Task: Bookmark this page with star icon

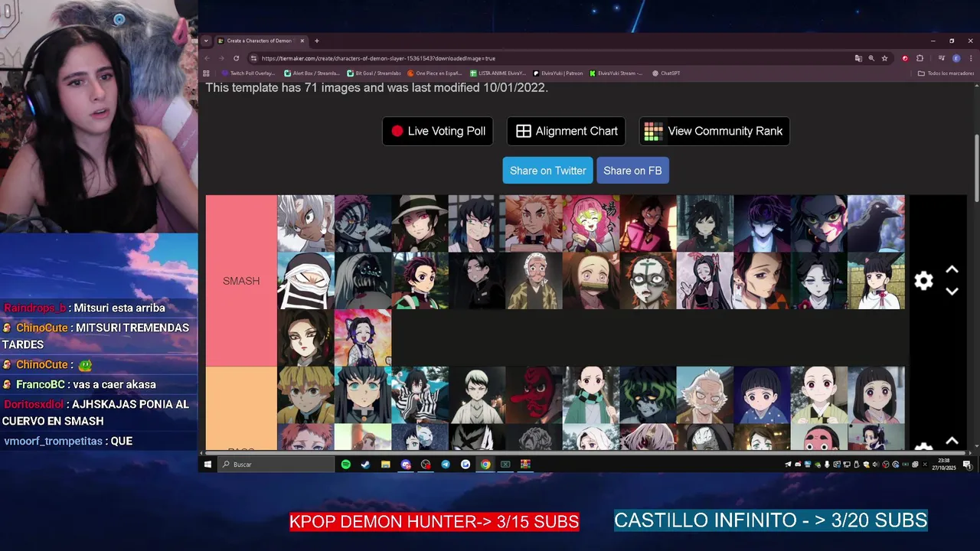Action: 884,58
